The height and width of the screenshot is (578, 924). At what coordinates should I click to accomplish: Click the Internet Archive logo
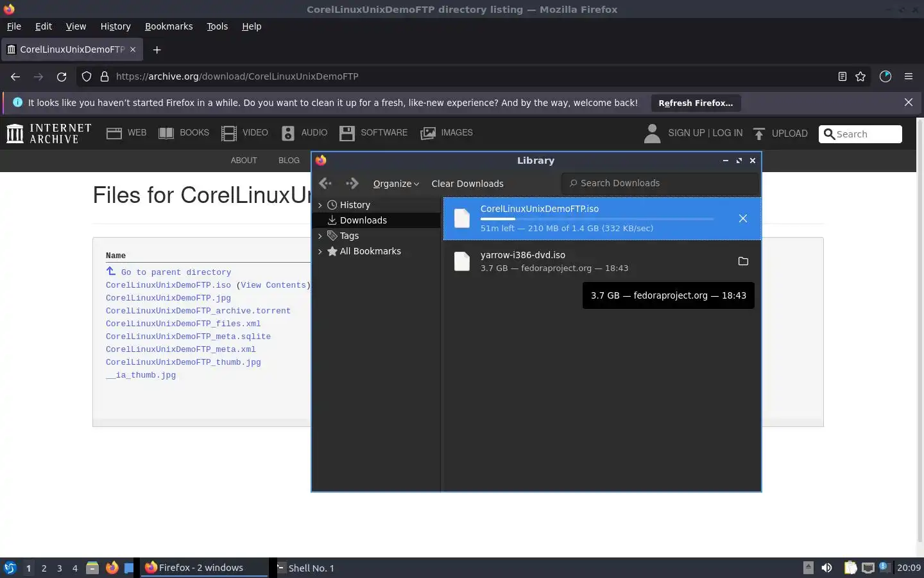[49, 134]
